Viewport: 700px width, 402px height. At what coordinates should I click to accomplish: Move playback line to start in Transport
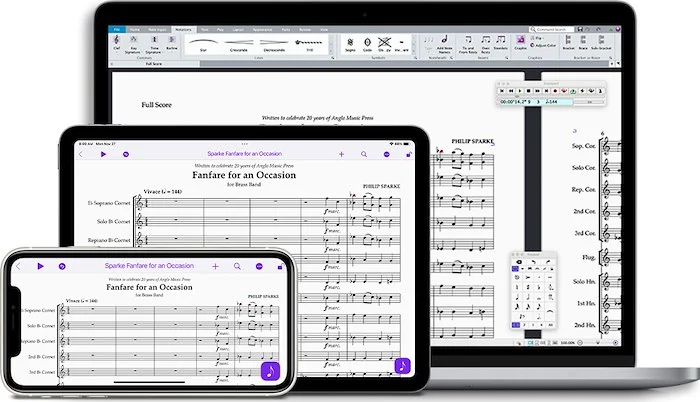(x=502, y=91)
